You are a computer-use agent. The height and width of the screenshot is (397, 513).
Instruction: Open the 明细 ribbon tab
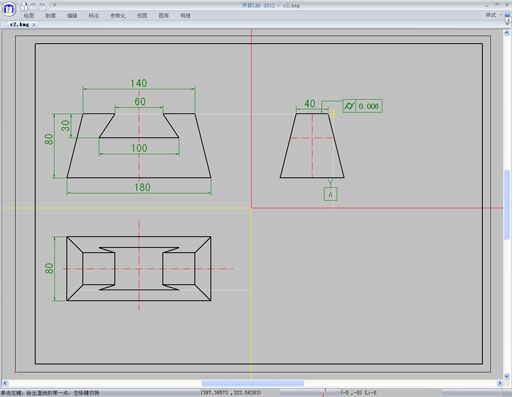pyautogui.click(x=185, y=16)
